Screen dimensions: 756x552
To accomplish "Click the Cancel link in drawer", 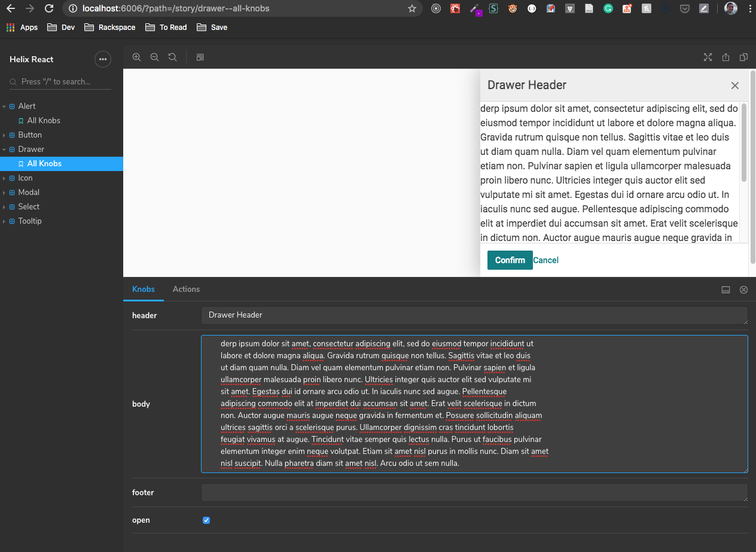I will point(546,260).
